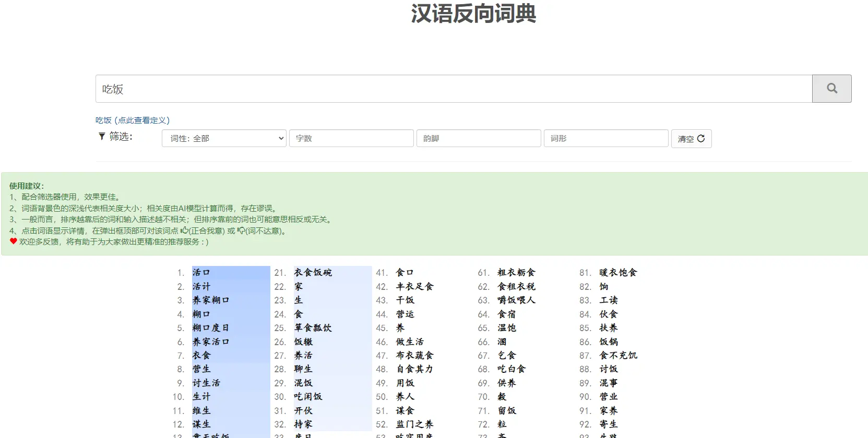Open result word 食口
The image size is (868, 438).
tap(405, 273)
